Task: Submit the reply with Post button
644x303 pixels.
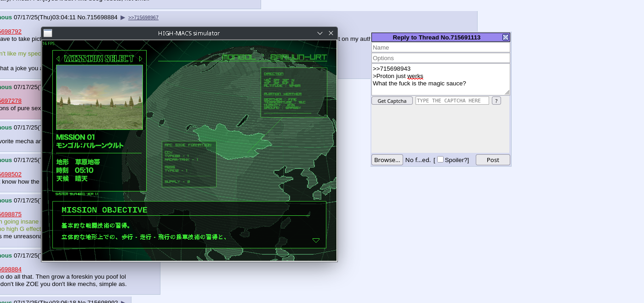Action: [x=493, y=160]
